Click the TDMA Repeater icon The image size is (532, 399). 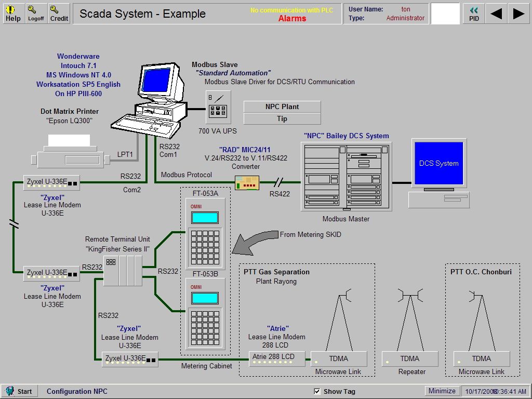pos(409,358)
